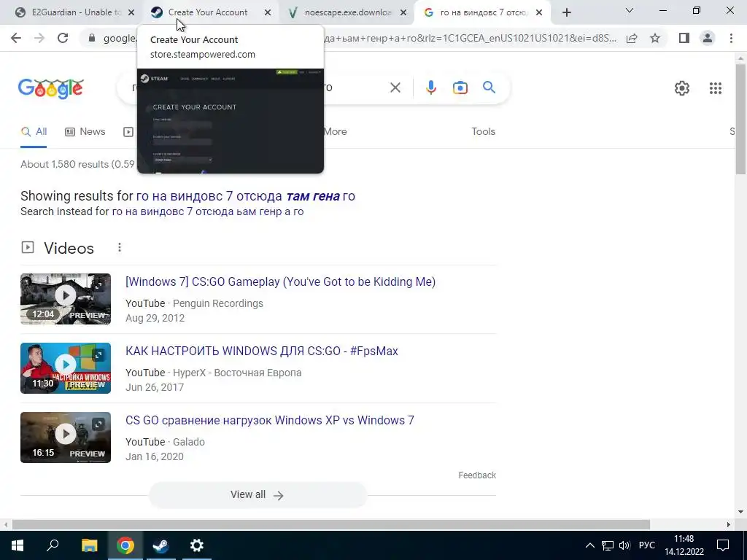Close the E2Guardian tab
The height and width of the screenshot is (560, 747).
tap(131, 13)
